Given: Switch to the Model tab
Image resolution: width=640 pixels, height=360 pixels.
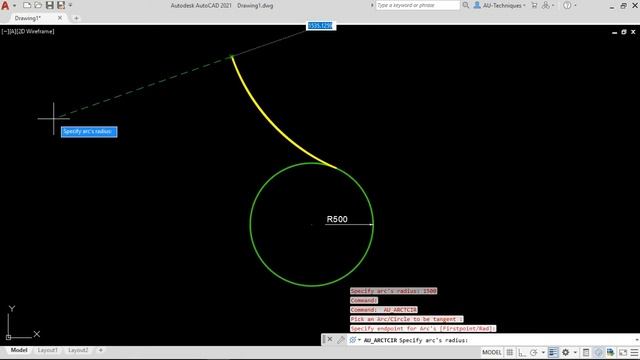Looking at the screenshot, I should coord(19,350).
